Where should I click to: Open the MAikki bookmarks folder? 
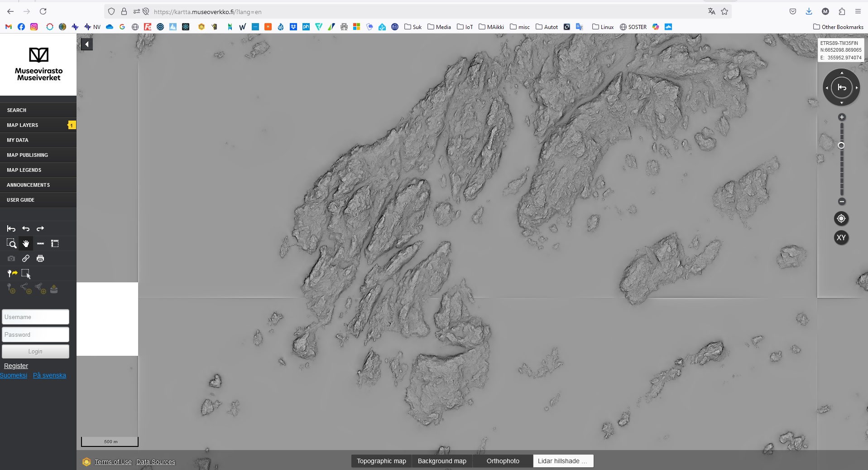491,27
